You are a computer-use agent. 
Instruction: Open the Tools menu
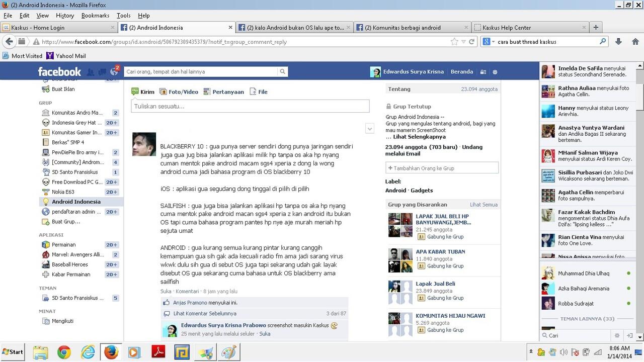(123, 16)
